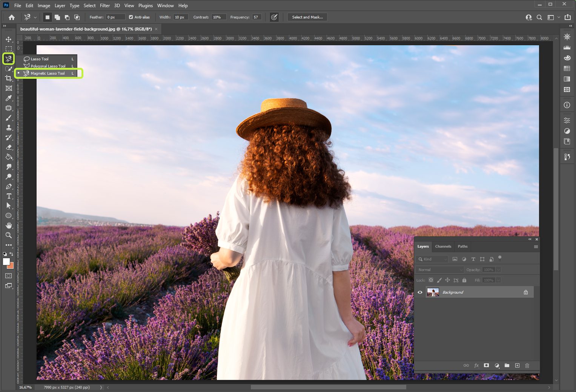Image resolution: width=576 pixels, height=392 pixels.
Task: Select the Clone Stamp tool
Action: coord(9,128)
